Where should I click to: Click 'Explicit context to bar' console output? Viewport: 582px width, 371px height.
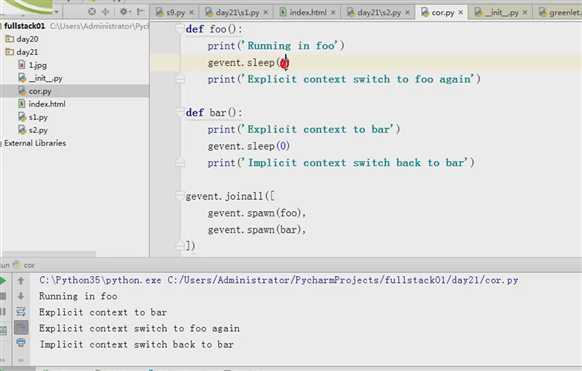tap(103, 312)
